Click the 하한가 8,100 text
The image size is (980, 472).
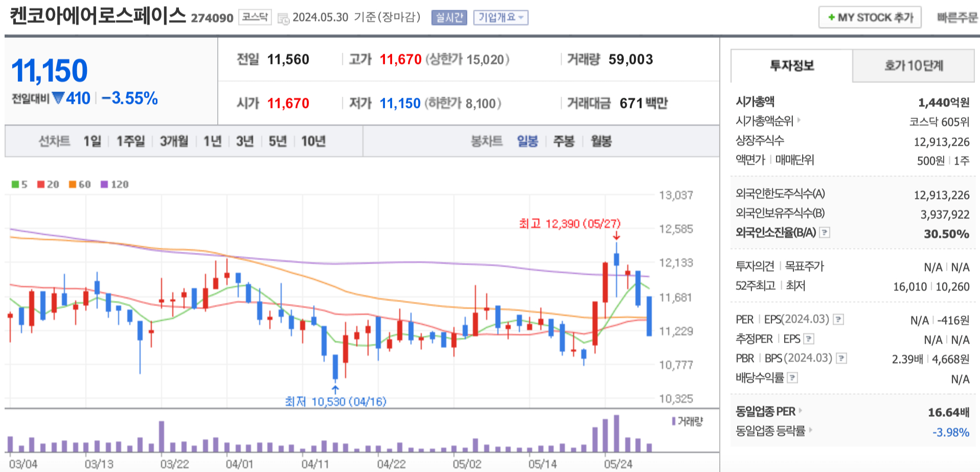[463, 103]
